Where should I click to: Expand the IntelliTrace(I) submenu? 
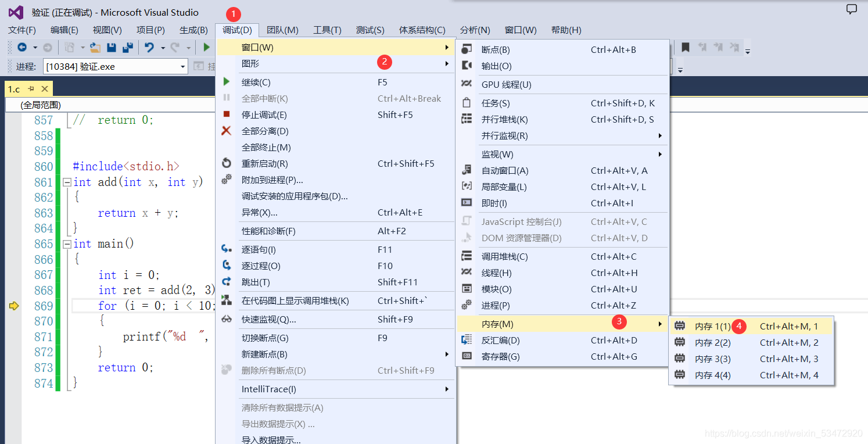(335, 389)
